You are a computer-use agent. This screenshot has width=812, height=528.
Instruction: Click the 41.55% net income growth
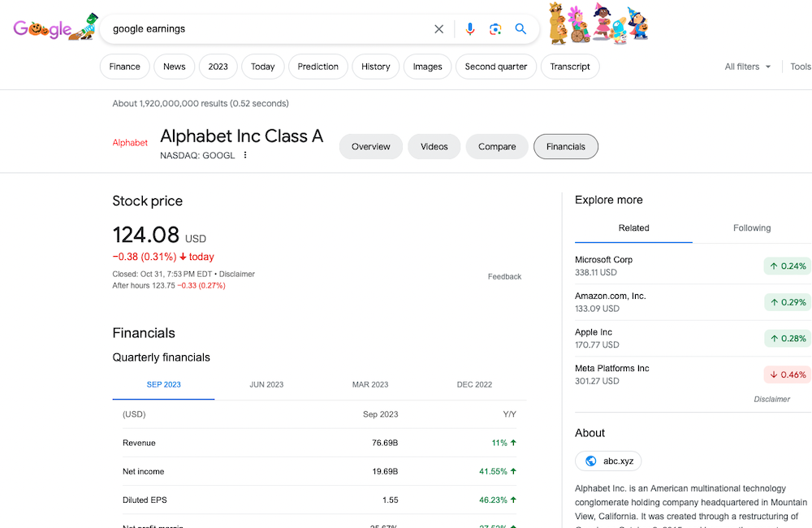click(498, 471)
